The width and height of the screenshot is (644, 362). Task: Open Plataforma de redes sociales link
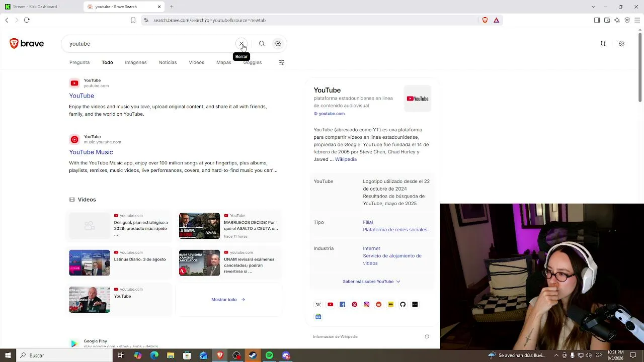395,230
